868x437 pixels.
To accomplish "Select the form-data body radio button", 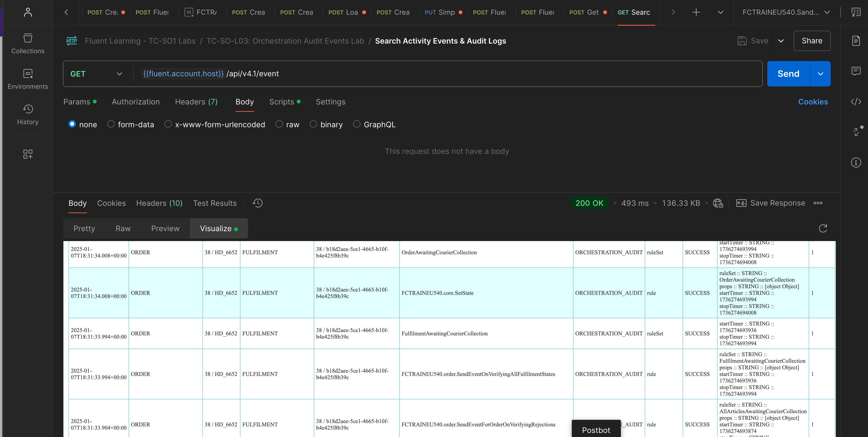I will point(111,124).
